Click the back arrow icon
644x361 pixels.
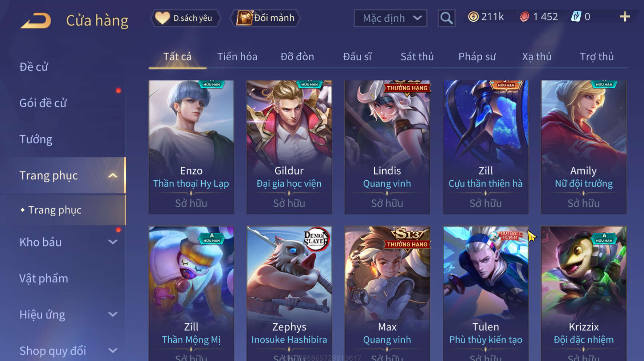click(36, 20)
